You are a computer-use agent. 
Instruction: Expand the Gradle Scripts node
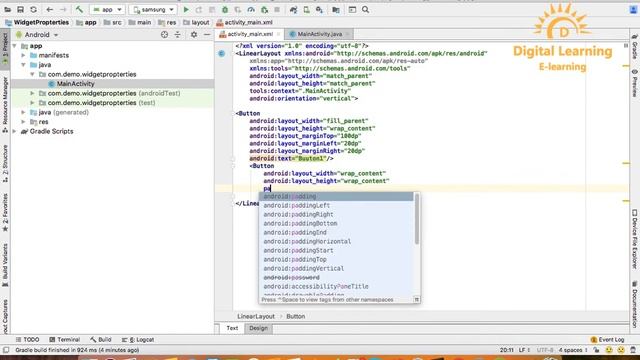15,131
